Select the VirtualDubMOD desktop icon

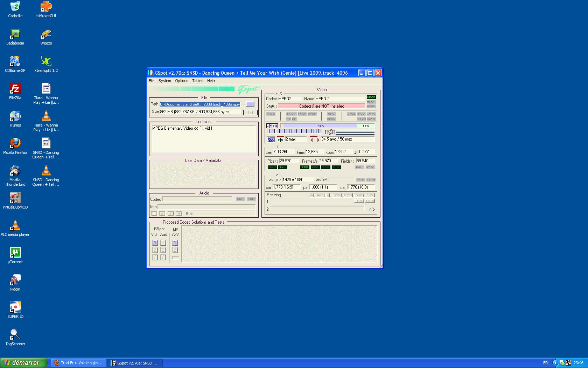15,198
